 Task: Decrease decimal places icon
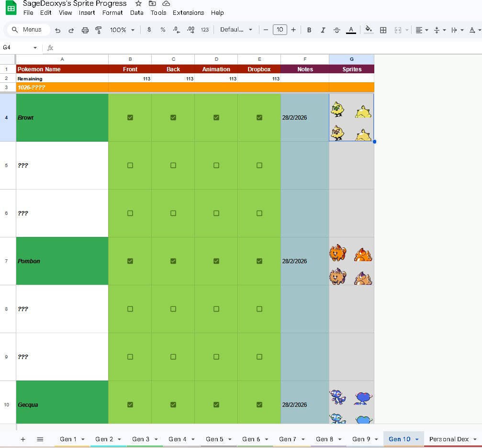177,30
